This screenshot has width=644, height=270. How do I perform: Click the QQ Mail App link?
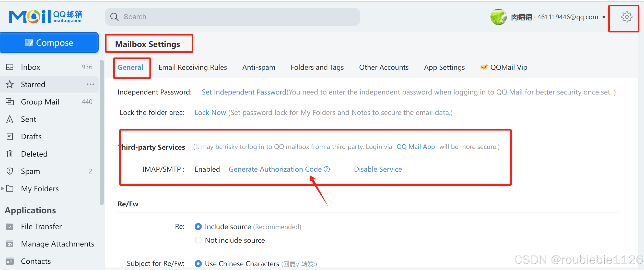(x=416, y=147)
